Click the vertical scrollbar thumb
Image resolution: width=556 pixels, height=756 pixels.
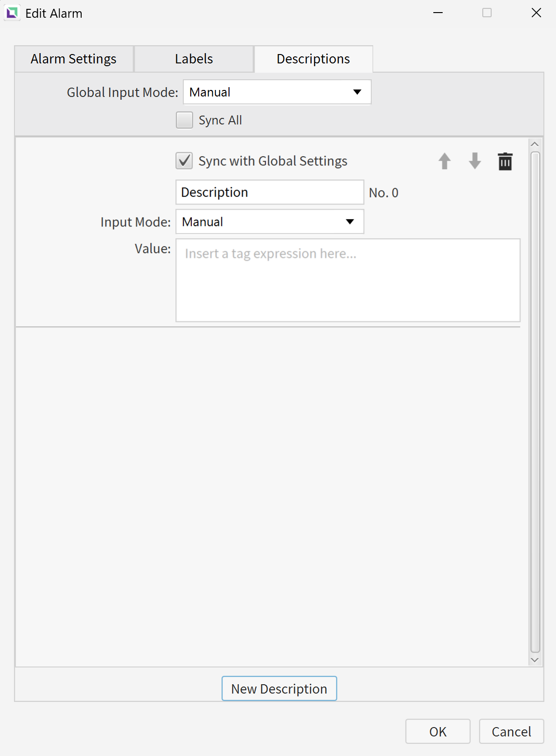pyautogui.click(x=535, y=402)
